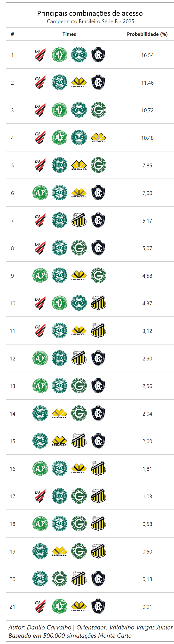Click the Goiás logo in row 5
The image size is (174, 644).
98,165
